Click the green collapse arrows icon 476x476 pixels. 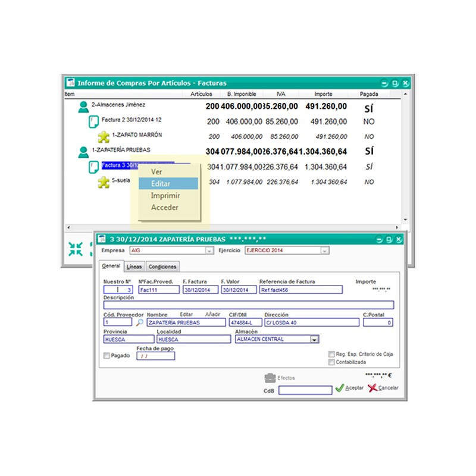[76, 249]
